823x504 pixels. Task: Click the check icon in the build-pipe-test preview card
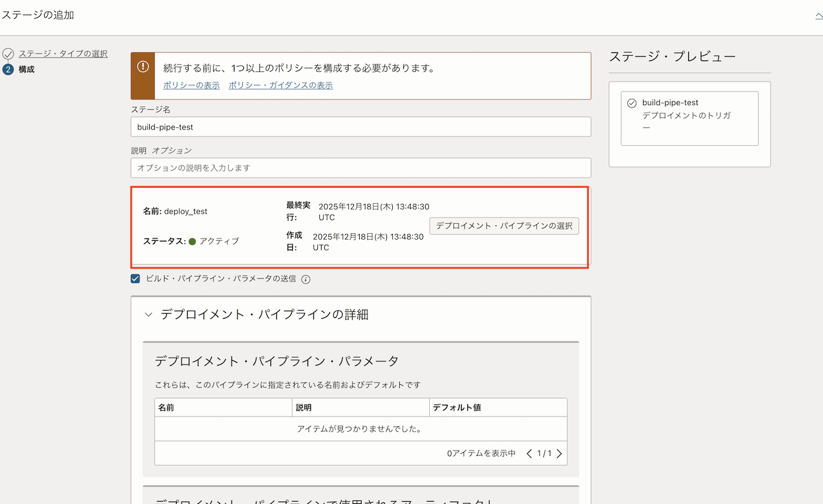coord(632,103)
